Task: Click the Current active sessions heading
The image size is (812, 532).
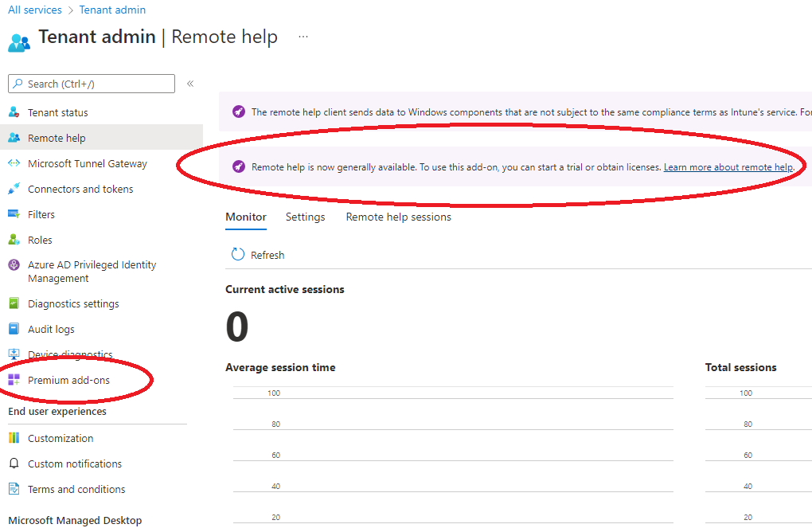Action: tap(285, 289)
